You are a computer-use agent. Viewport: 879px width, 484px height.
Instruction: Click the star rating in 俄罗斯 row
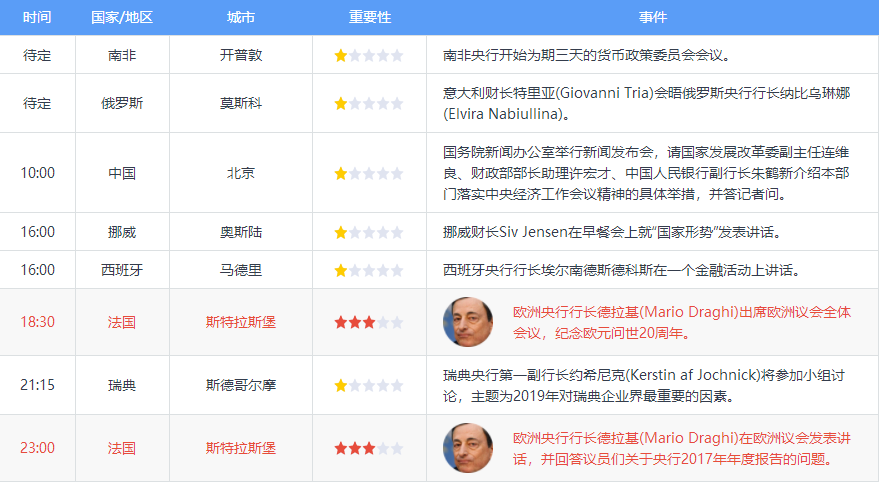pyautogui.click(x=368, y=104)
